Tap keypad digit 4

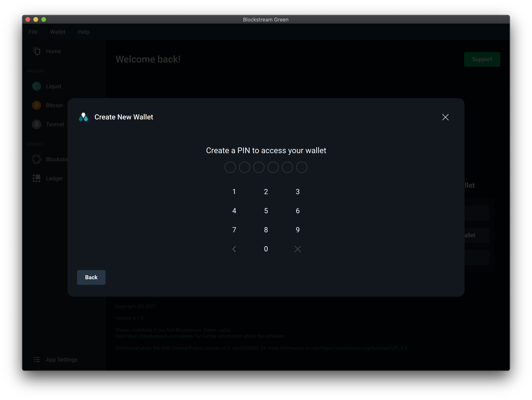[234, 211]
